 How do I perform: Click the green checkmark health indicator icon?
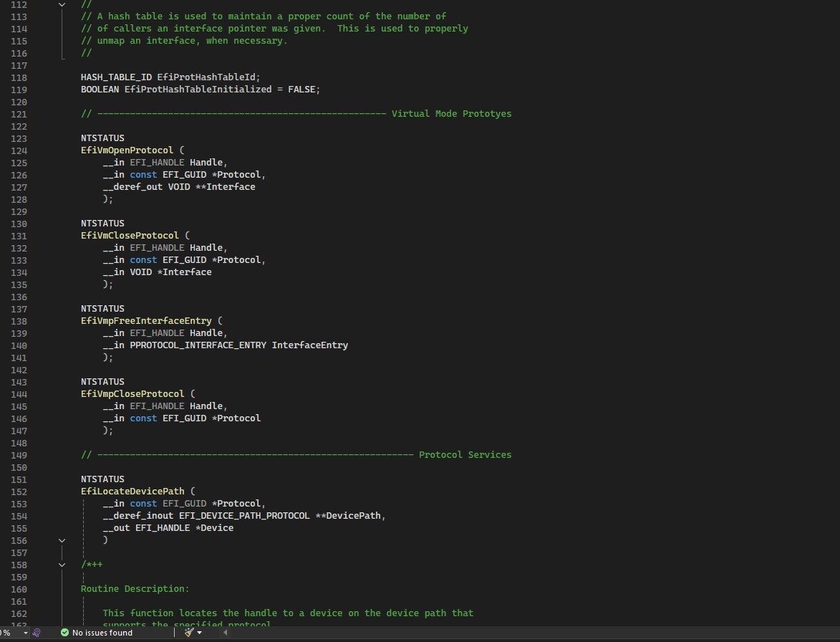point(64,633)
